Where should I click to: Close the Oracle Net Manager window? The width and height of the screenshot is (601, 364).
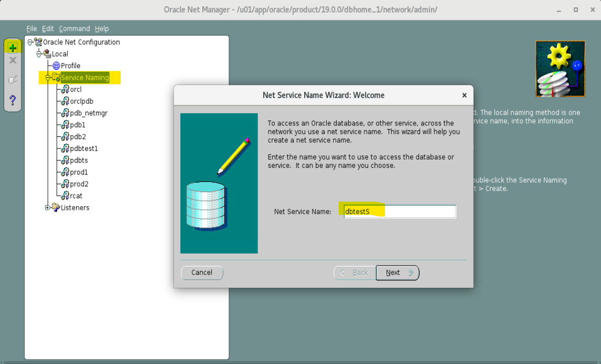pos(593,10)
